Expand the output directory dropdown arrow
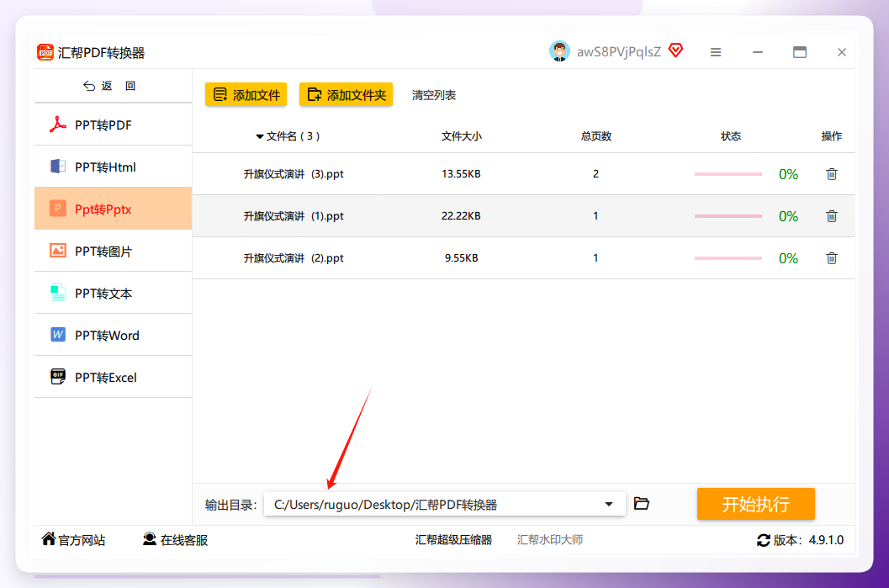The width and height of the screenshot is (889, 588). point(608,504)
